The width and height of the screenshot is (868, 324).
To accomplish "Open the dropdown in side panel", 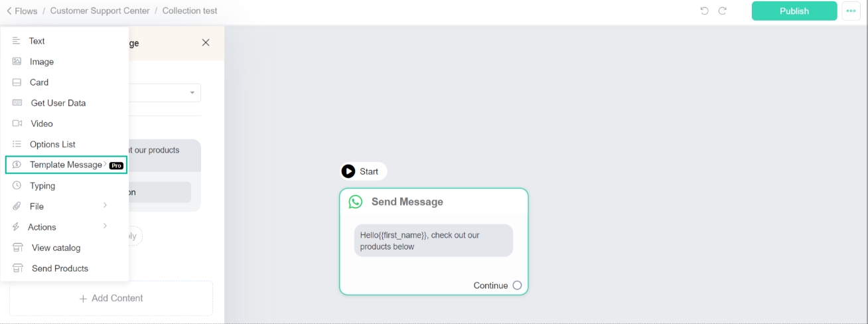I will click(x=192, y=93).
